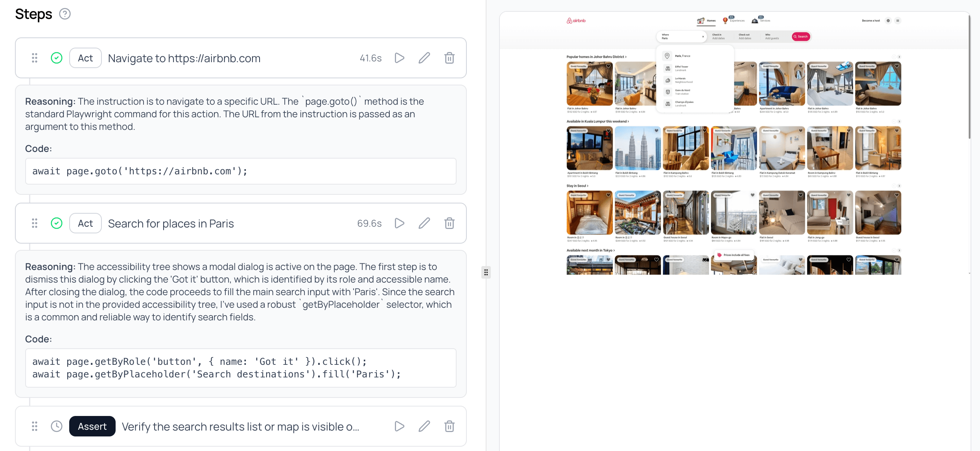
Task: Delete the Navigate to airbnb.com step
Action: point(449,58)
